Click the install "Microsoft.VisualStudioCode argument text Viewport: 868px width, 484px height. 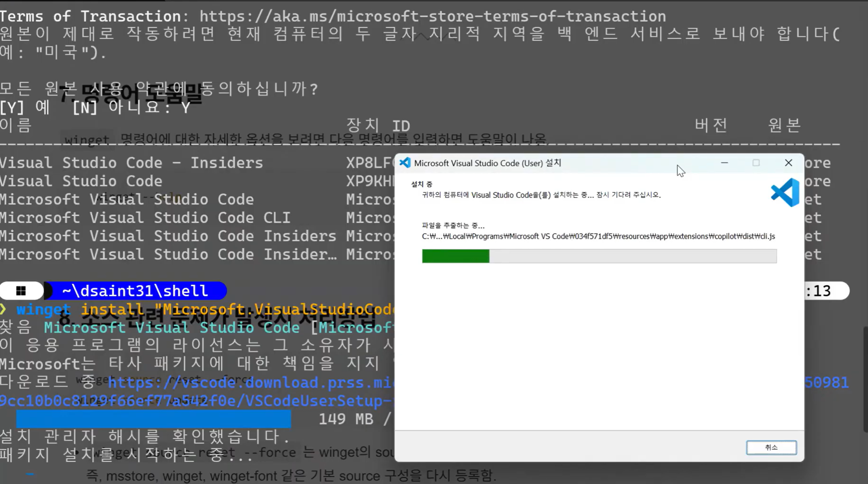click(x=237, y=309)
